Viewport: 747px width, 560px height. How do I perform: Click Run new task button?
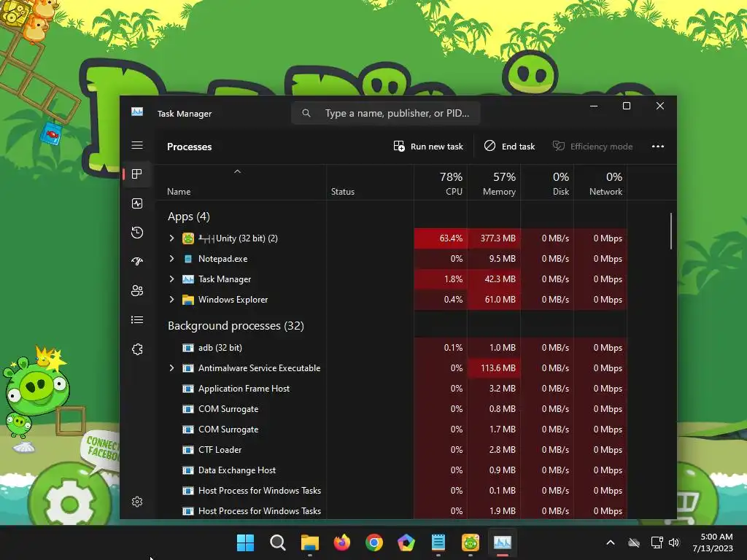[x=428, y=146]
